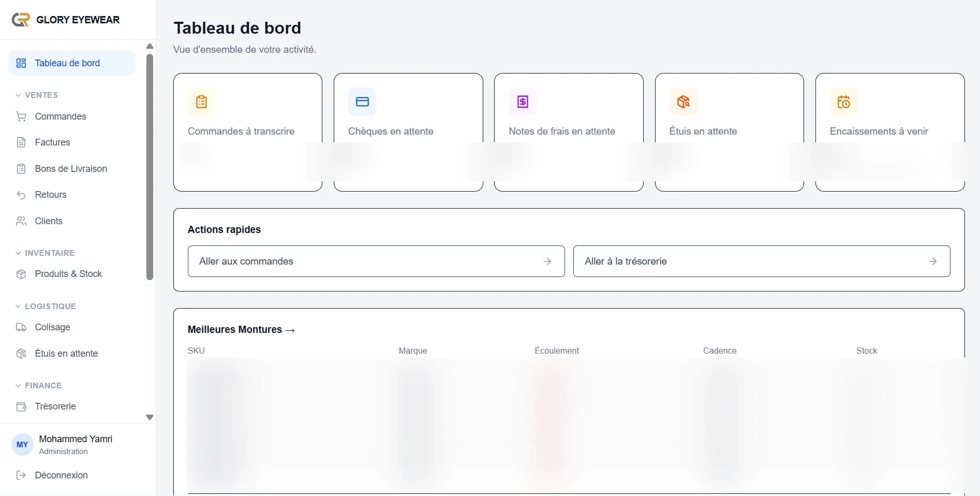Image resolution: width=980 pixels, height=496 pixels.
Task: Navigate to Retours
Action: point(72,195)
